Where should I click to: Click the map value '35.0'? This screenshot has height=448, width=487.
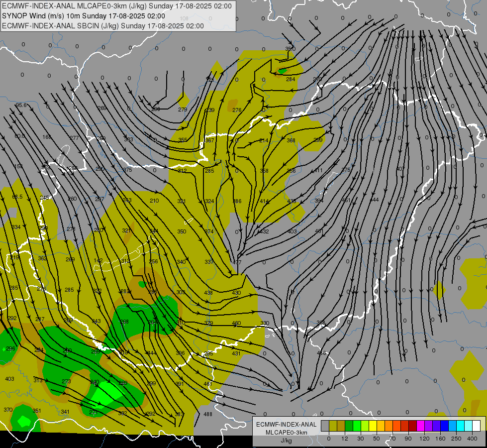291,49
